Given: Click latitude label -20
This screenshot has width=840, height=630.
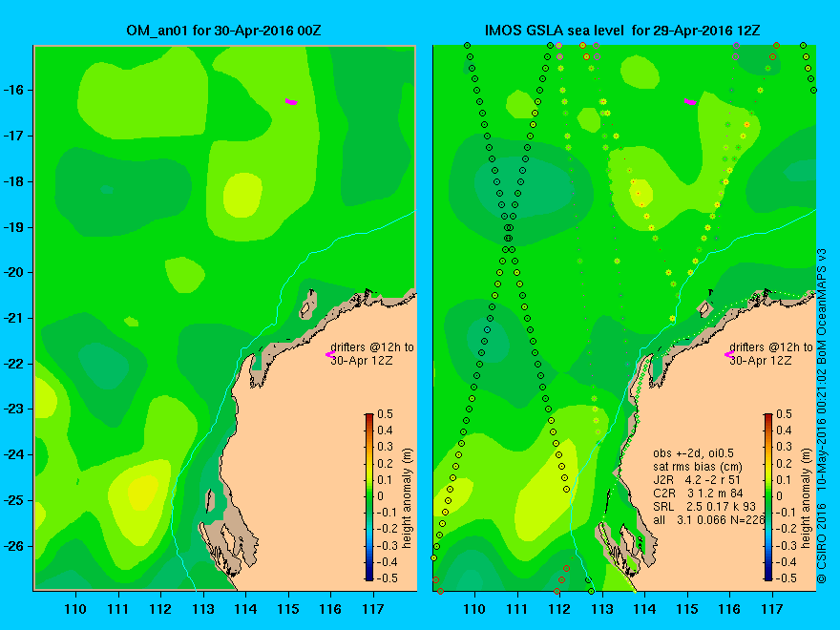Looking at the screenshot, I should [x=14, y=272].
